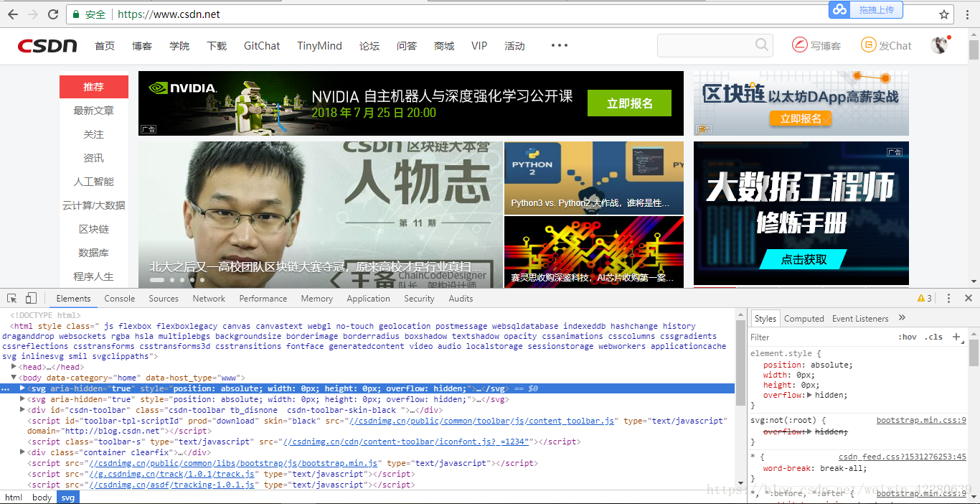
Task: Click the search magnifier icon
Action: [762, 45]
